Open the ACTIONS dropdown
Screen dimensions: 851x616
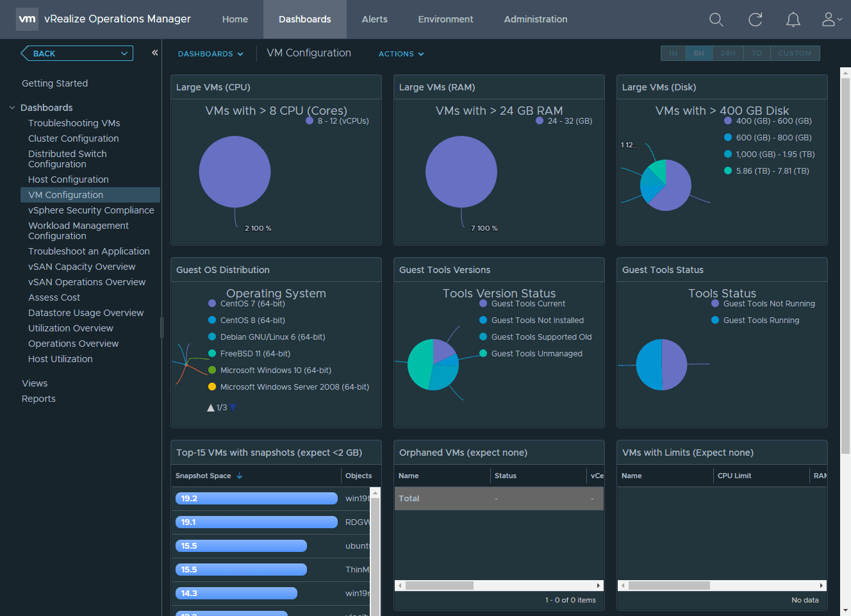pos(401,54)
